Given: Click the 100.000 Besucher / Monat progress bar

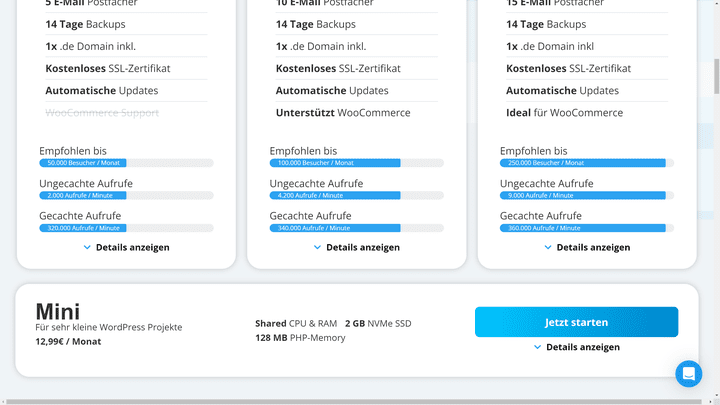Looking at the screenshot, I should tap(357, 163).
